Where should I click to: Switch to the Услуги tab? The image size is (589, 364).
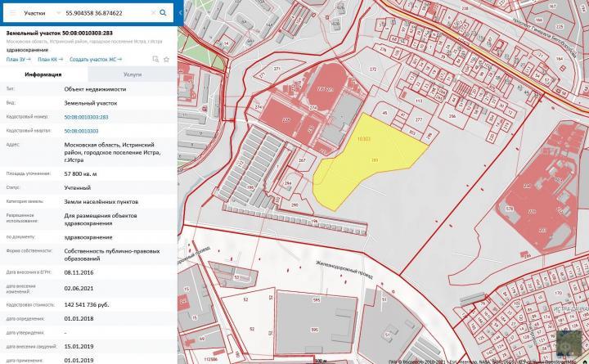(132, 74)
